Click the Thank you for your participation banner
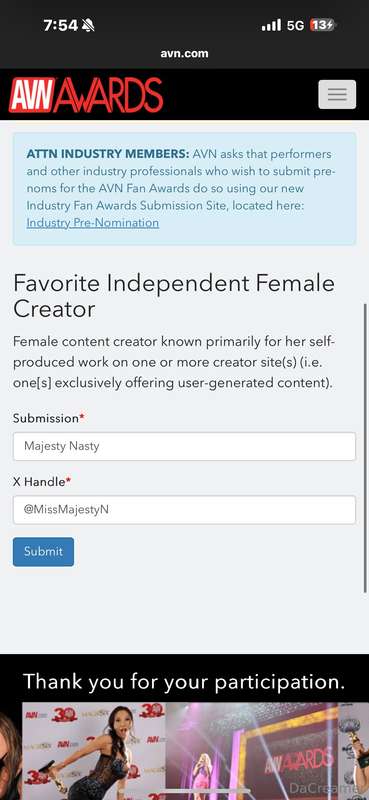Image resolution: width=369 pixels, height=800 pixels. 184,681
